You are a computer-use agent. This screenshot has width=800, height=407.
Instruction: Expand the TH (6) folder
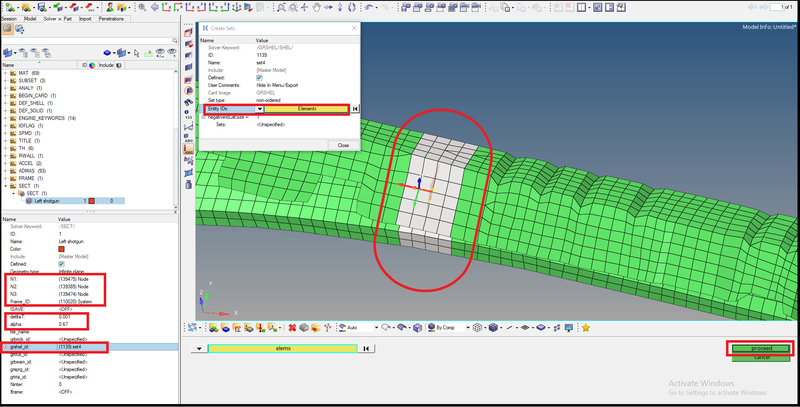6,148
